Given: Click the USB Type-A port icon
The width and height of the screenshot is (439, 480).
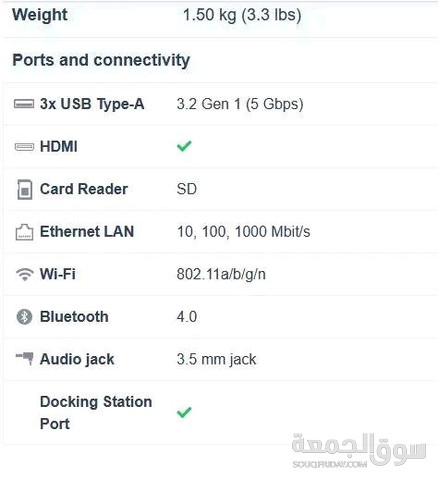Looking at the screenshot, I should pyautogui.click(x=24, y=104).
